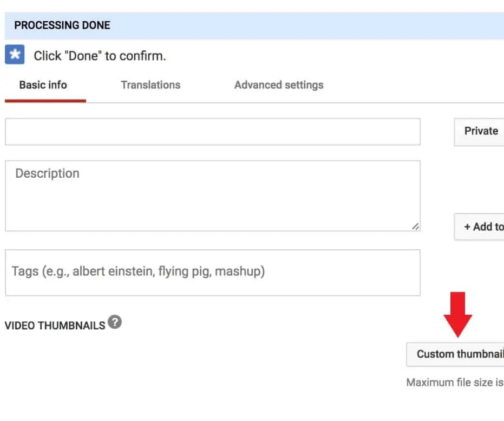Image resolution: width=504 pixels, height=421 pixels.
Task: Click the PROCESSING DONE status text
Action: click(x=62, y=25)
